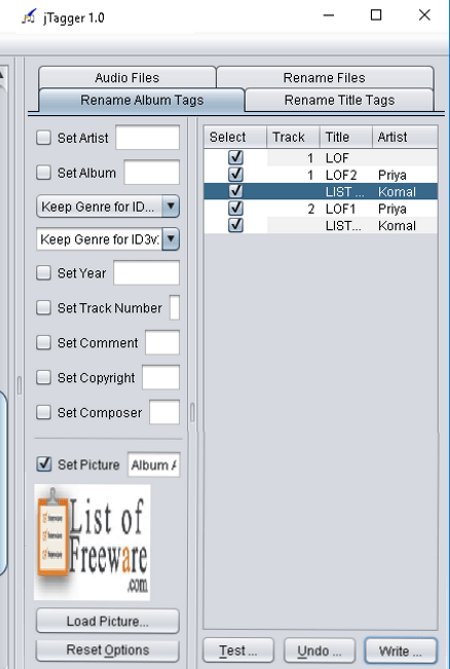Viewport: 450px width, 669px height.
Task: Expand the Keep Genre for ID3v dropdown arrow
Action: (x=171, y=239)
